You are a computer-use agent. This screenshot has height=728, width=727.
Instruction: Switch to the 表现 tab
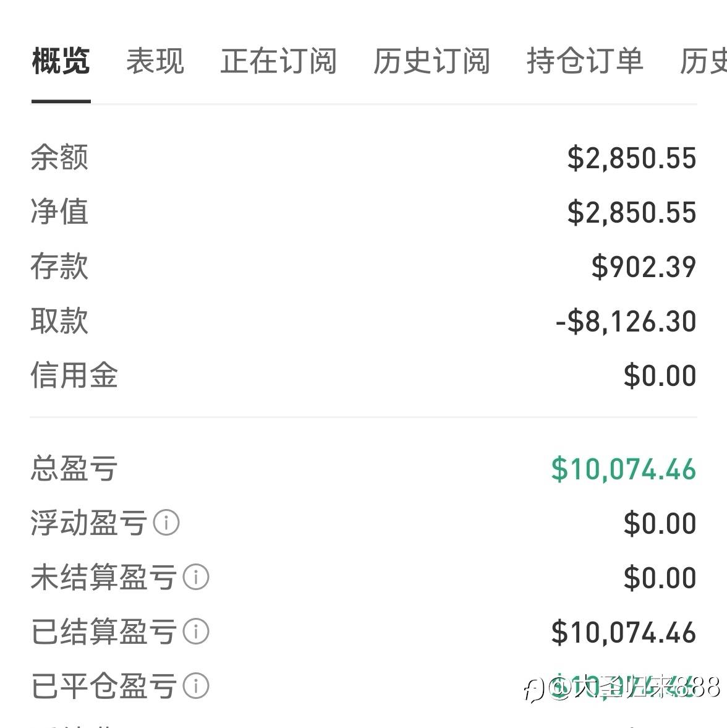155,61
